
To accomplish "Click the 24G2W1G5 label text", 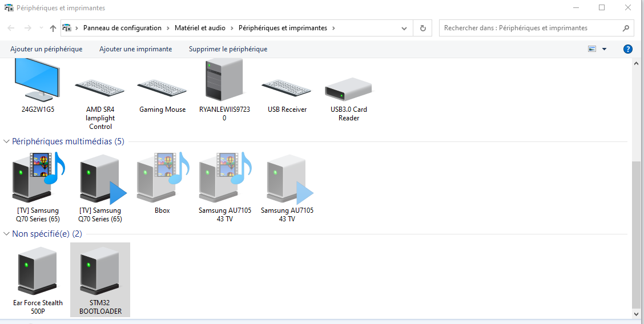I will click(x=38, y=110).
